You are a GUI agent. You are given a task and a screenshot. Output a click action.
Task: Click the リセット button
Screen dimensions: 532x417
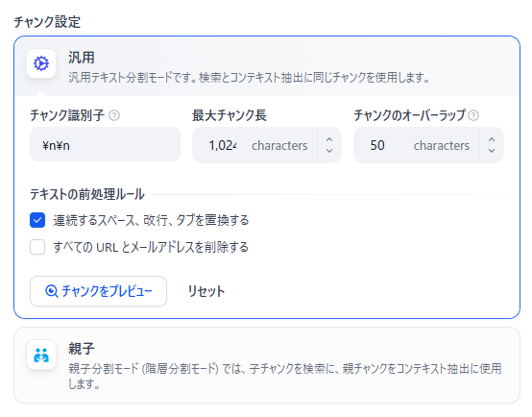206,291
